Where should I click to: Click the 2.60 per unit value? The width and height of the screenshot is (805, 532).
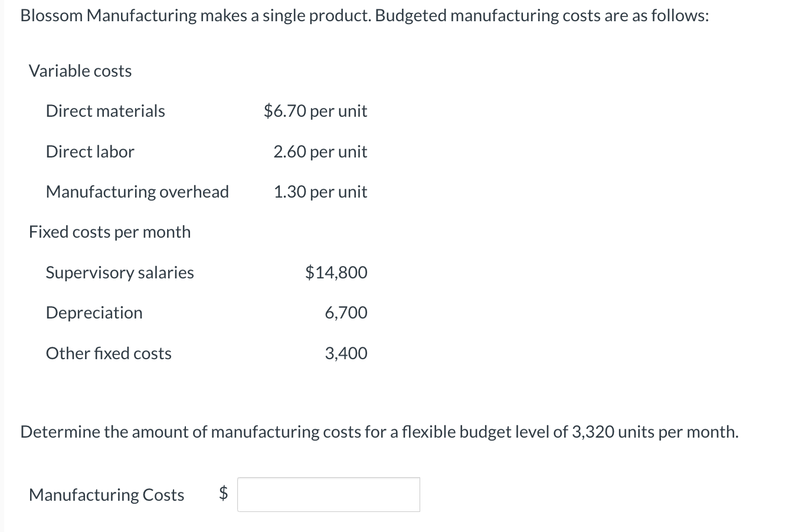click(x=320, y=151)
